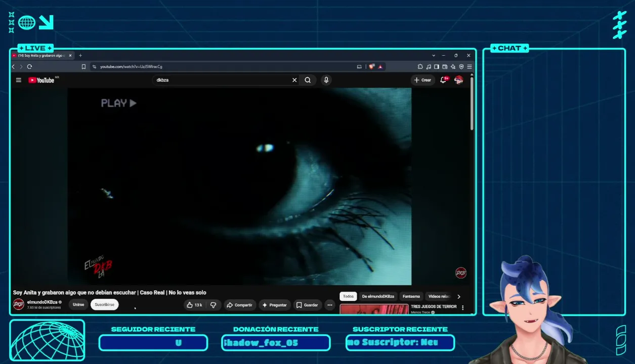This screenshot has height=364, width=635.
Task: Clear the YouTube search box text
Action: pos(294,80)
